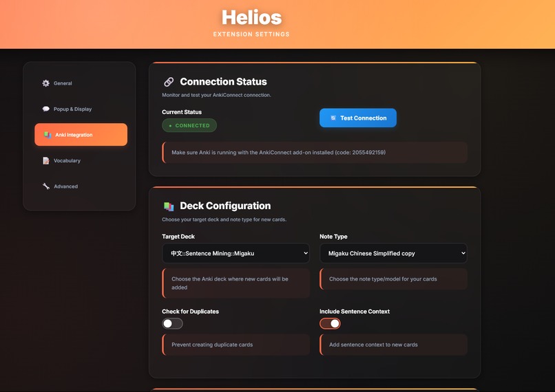This screenshot has width=555, height=392.
Task: Click the Advanced wrench icon
Action: click(46, 186)
